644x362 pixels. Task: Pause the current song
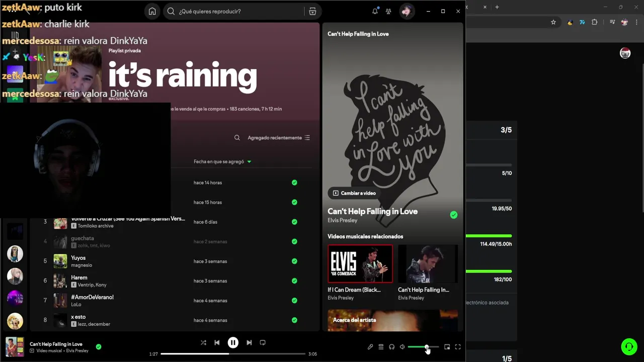pos(233,343)
